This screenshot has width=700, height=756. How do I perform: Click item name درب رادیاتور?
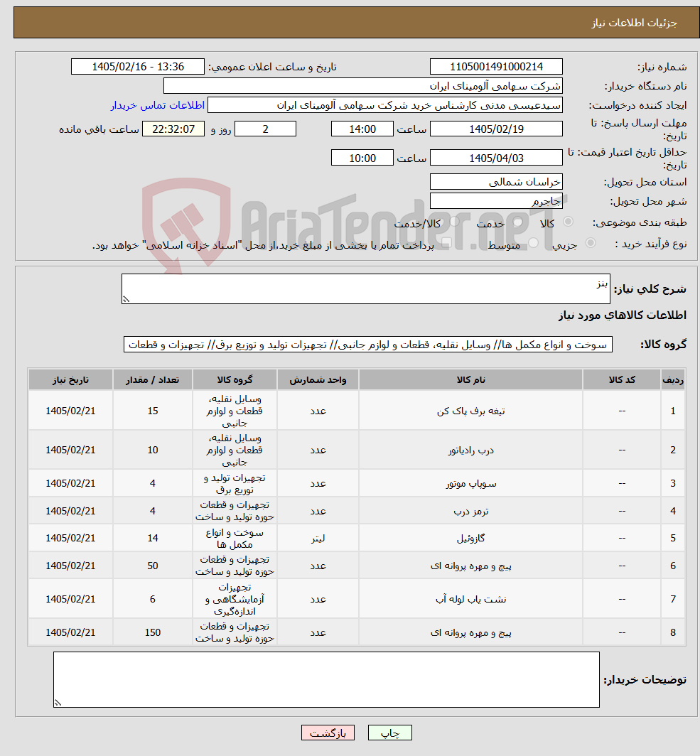470,450
